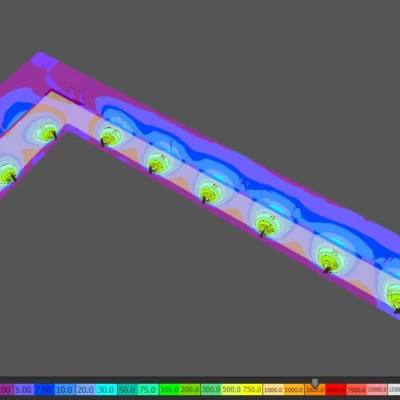This screenshot has width=400, height=400.
Task: Select the 1000.0 legend swatch
Action: 273,389
